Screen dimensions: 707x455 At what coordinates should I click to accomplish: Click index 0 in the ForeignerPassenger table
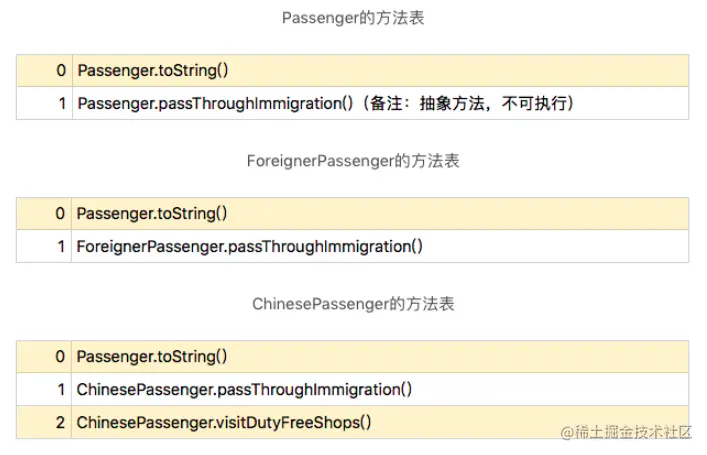coord(60,214)
